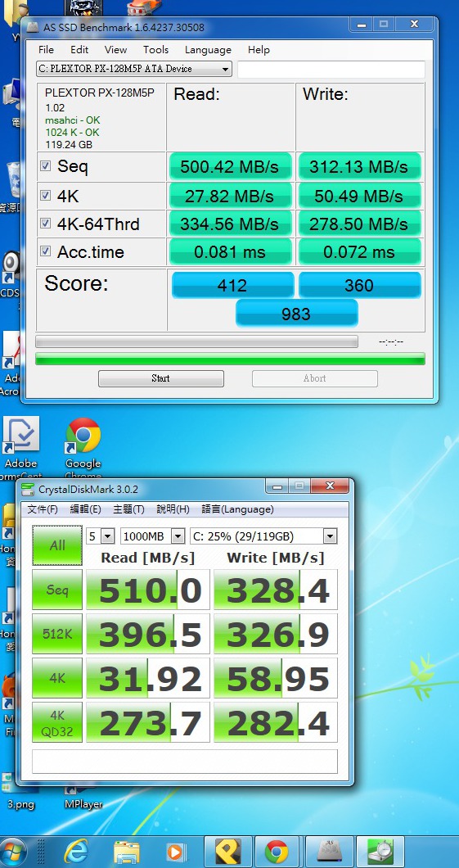Screen dimensions: 459x868
Task: Run CrystalDiskMark 512K test button
Action: (57, 633)
